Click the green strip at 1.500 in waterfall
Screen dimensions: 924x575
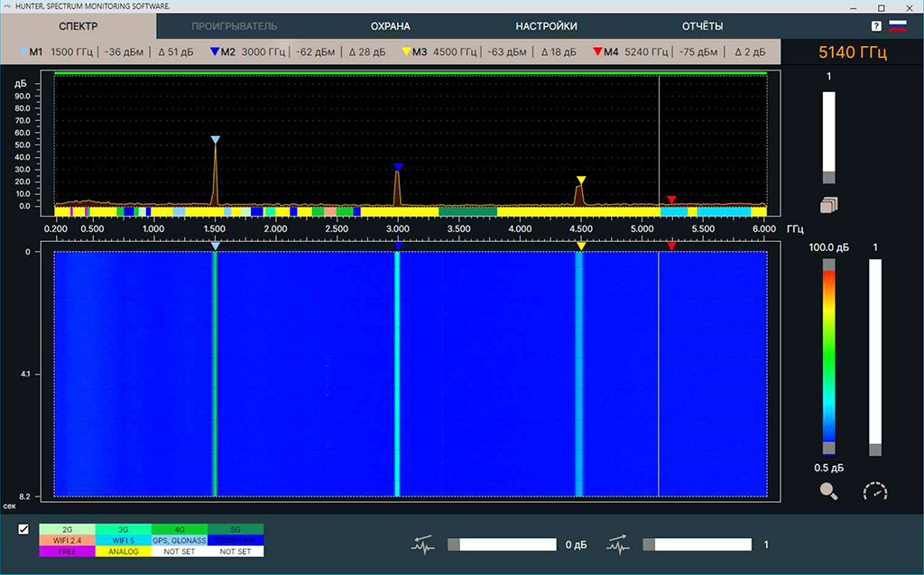click(215, 374)
